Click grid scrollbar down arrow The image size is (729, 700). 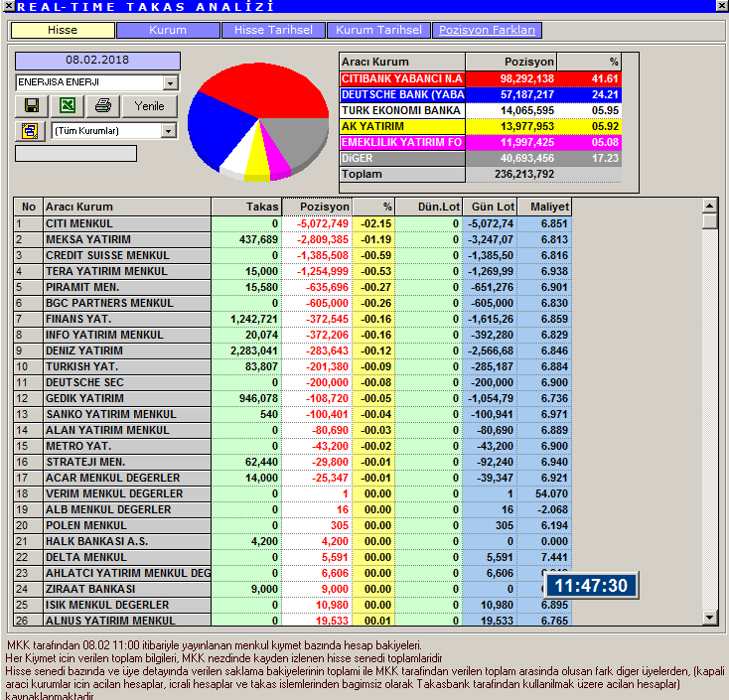coord(709,618)
